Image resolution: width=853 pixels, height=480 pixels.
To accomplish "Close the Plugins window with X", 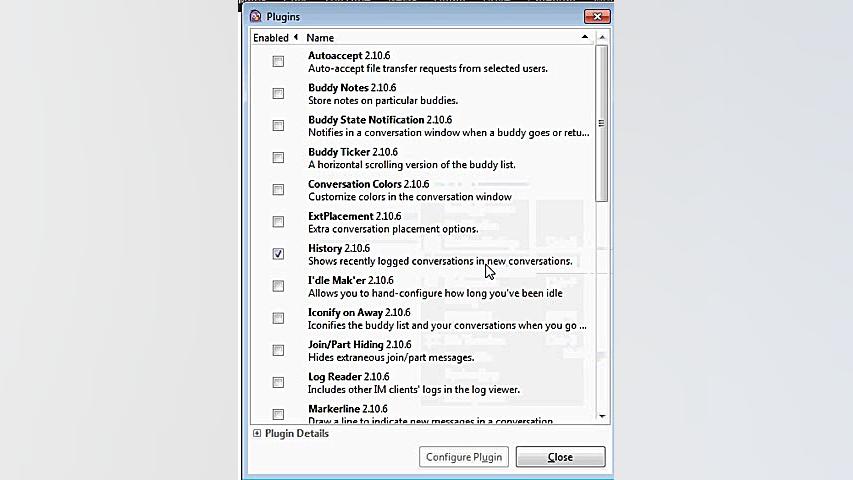I will 597,16.
